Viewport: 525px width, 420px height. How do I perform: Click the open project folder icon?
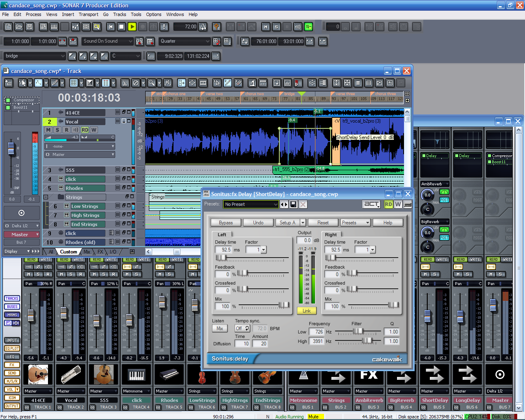click(19, 27)
